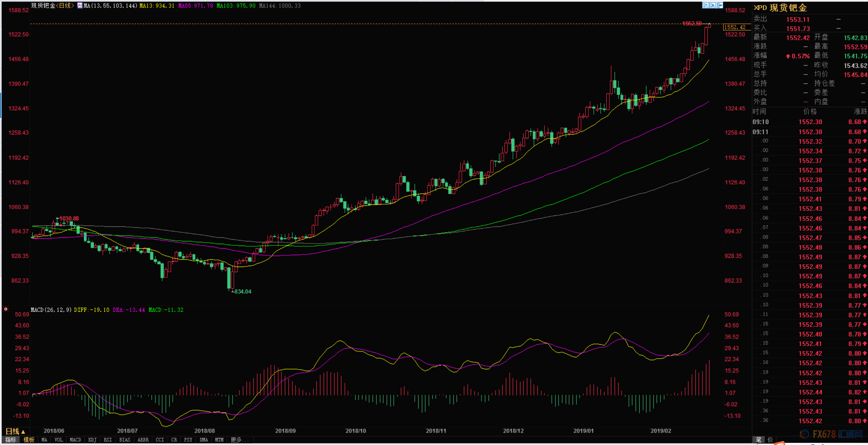The height and width of the screenshot is (445, 868).
Task: Click the 2018/12 date axis label
Action: (x=514, y=430)
